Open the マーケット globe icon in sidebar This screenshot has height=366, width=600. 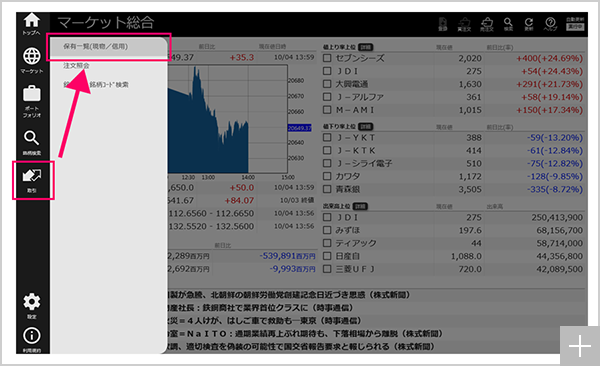coord(32,60)
